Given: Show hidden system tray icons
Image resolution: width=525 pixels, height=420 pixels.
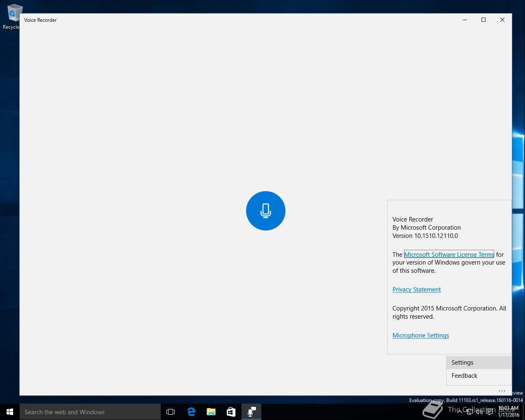Looking at the screenshot, I should [x=460, y=412].
